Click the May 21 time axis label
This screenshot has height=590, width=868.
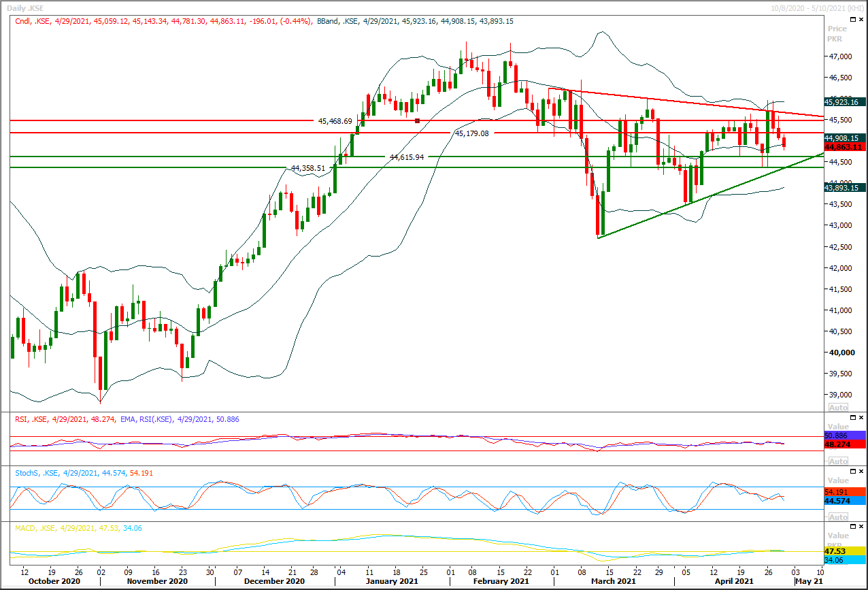[809, 582]
